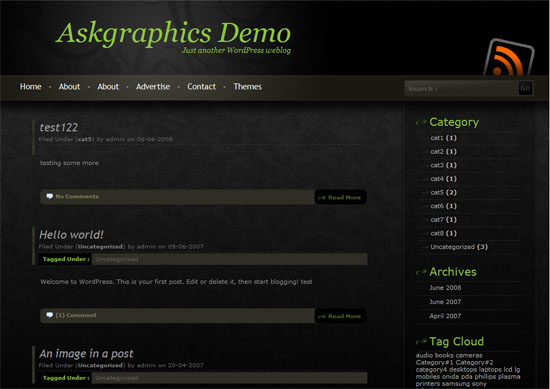Select Uncategorized (3) in Category list

pos(459,247)
